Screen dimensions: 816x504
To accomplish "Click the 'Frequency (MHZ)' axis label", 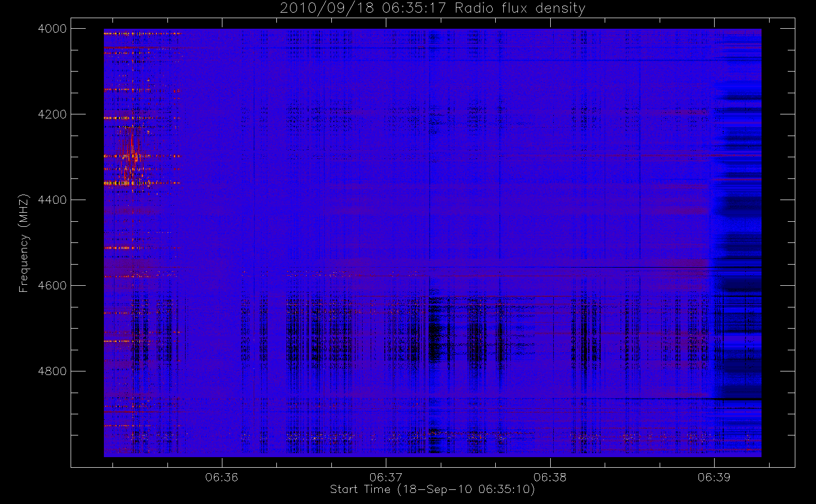I will pyautogui.click(x=24, y=243).
